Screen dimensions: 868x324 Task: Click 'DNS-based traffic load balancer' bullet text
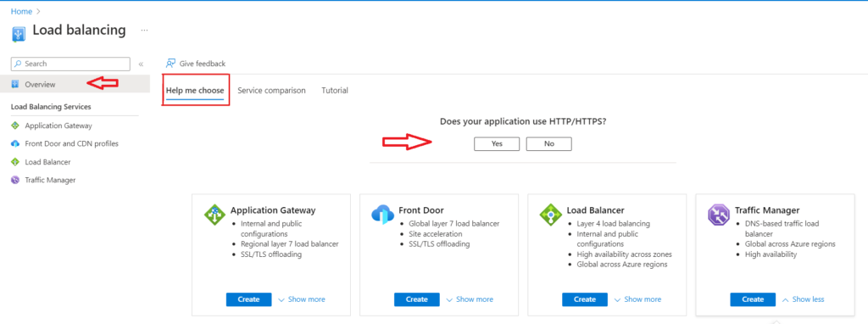tap(782, 229)
